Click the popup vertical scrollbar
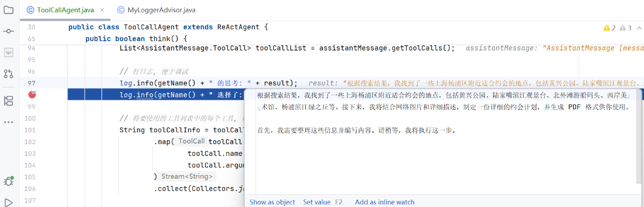Screen dimensions: 644x207 (639, 136)
